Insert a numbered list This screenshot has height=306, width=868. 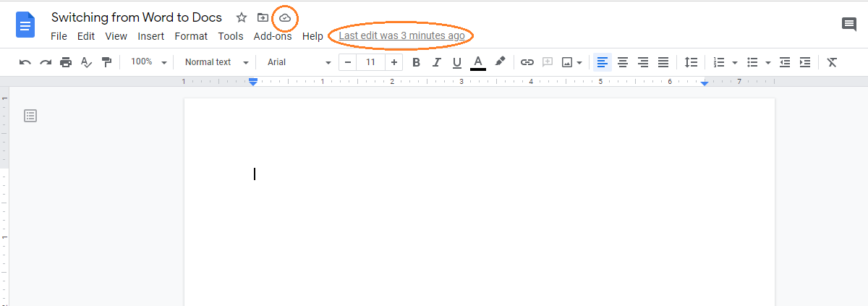719,62
